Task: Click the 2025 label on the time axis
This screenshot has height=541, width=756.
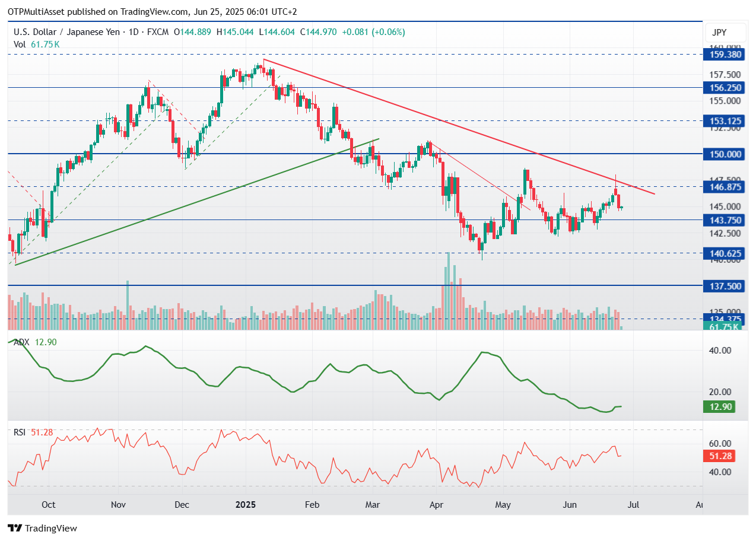Action: click(245, 505)
